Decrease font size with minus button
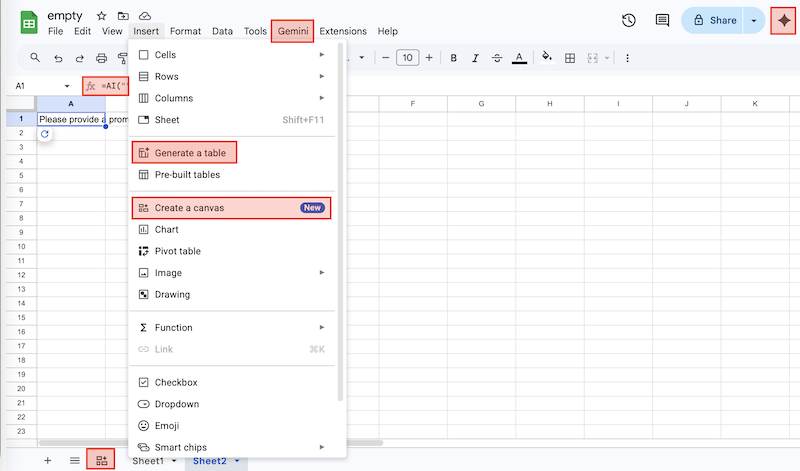This screenshot has height=471, width=800. [386, 58]
